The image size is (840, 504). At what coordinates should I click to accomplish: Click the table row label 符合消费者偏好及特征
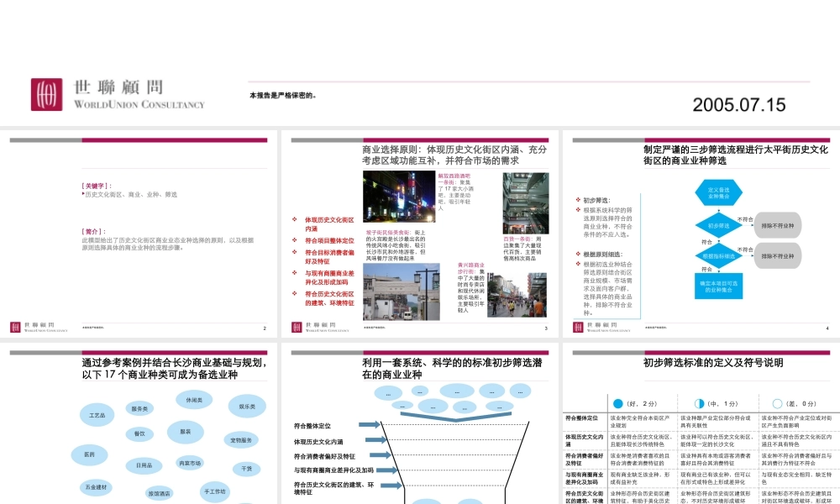tap(584, 459)
